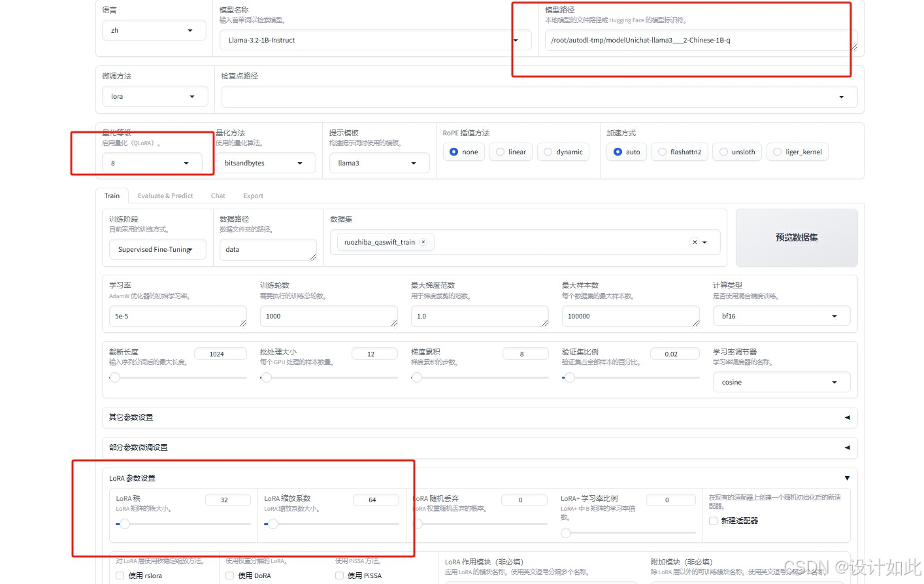Adjust the LoRA 秩 slider
Viewport: 924px width, 584px height.
pyautogui.click(x=184, y=524)
